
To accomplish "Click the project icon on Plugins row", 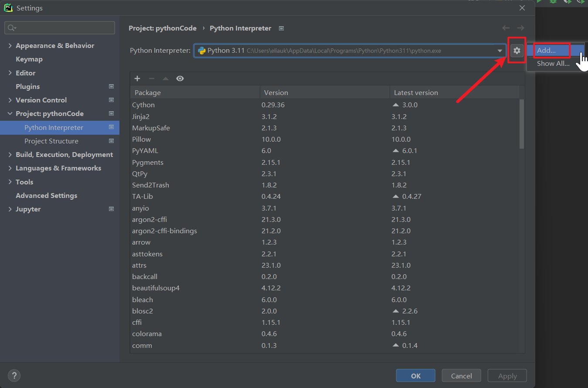I will coord(111,86).
